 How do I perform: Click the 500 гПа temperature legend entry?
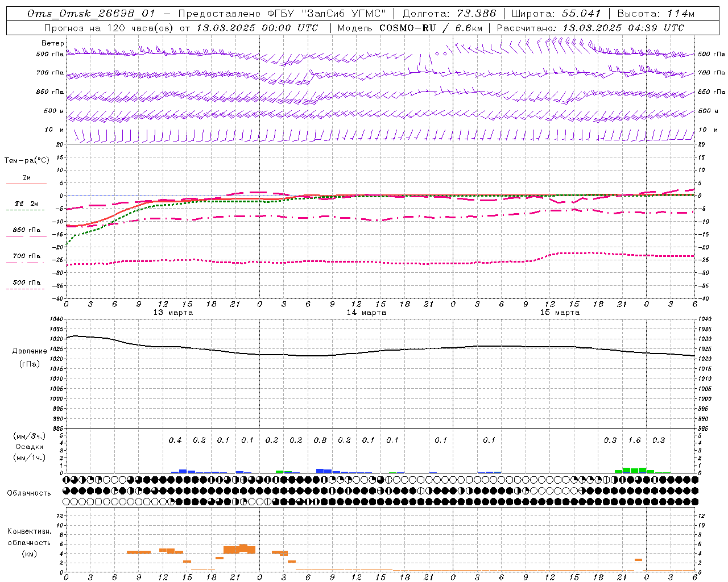(26, 282)
